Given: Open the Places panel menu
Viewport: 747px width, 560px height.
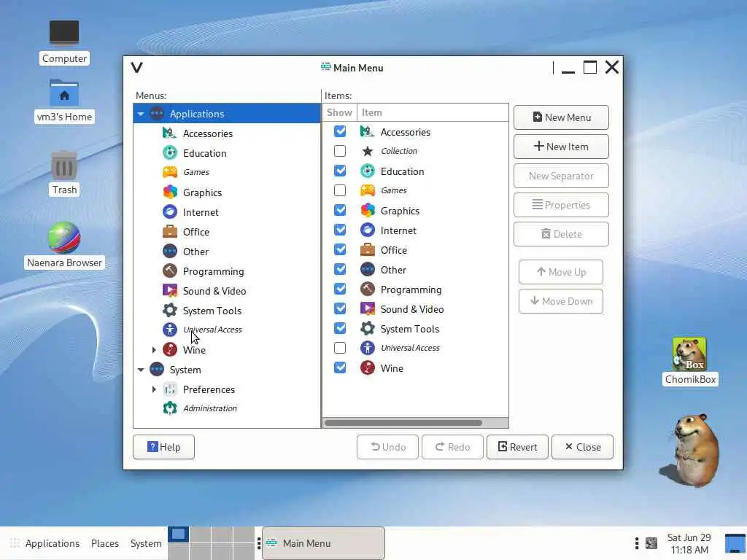Looking at the screenshot, I should pos(105,543).
